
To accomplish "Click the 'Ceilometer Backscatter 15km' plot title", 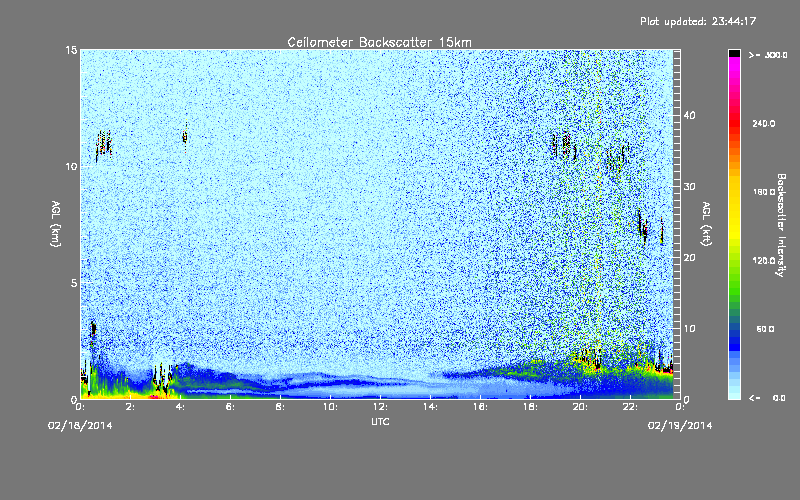I will pos(379,42).
